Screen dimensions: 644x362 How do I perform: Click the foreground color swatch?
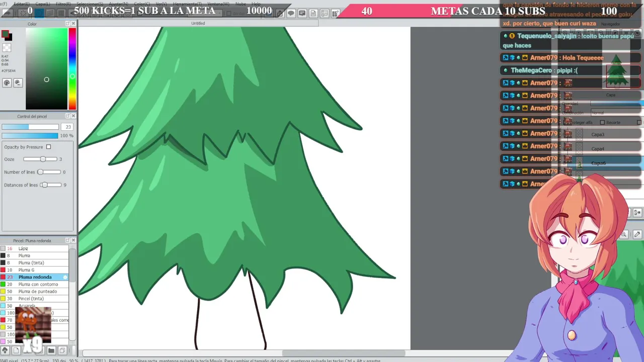pos(5,34)
